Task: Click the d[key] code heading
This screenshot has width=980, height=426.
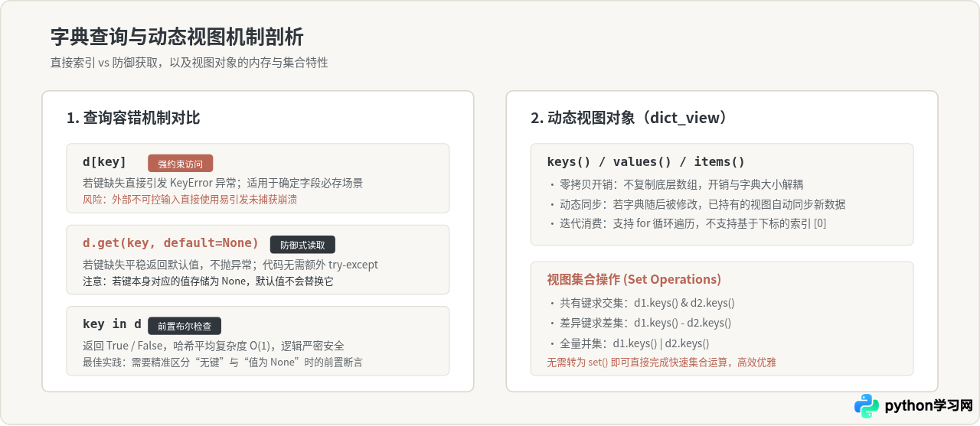Action: [x=104, y=162]
